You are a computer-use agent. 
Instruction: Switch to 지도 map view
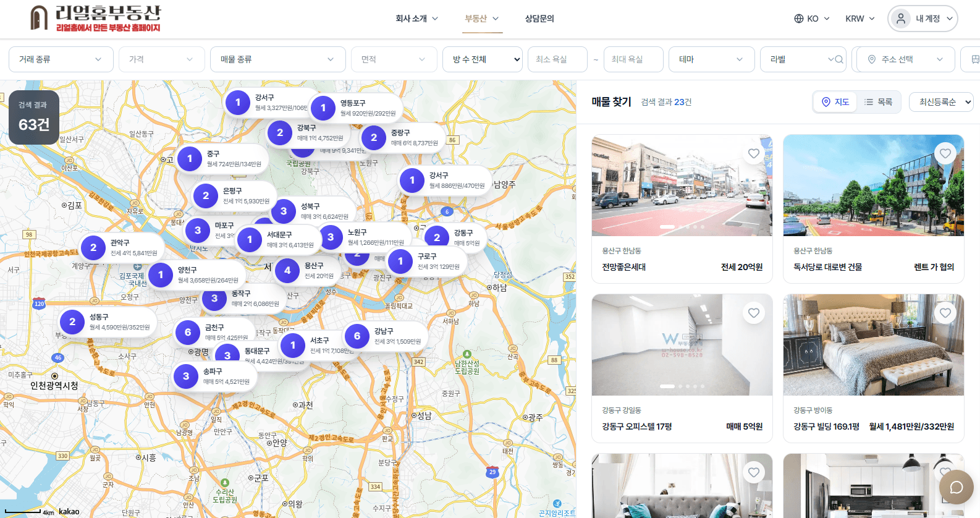[x=835, y=102]
